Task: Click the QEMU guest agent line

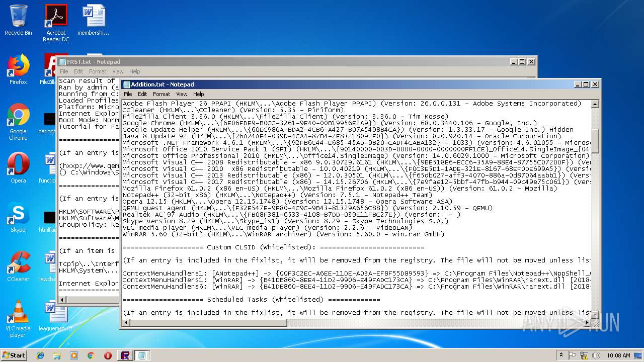Action: 307,208
